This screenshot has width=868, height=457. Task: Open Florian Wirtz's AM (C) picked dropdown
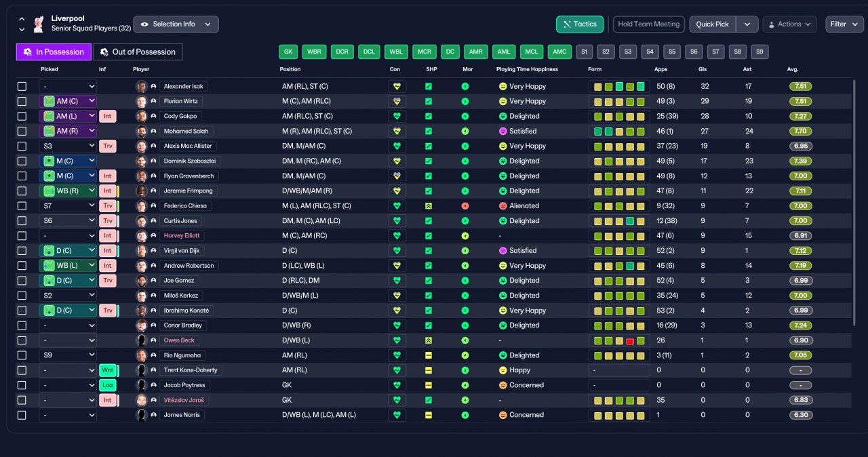click(68, 102)
